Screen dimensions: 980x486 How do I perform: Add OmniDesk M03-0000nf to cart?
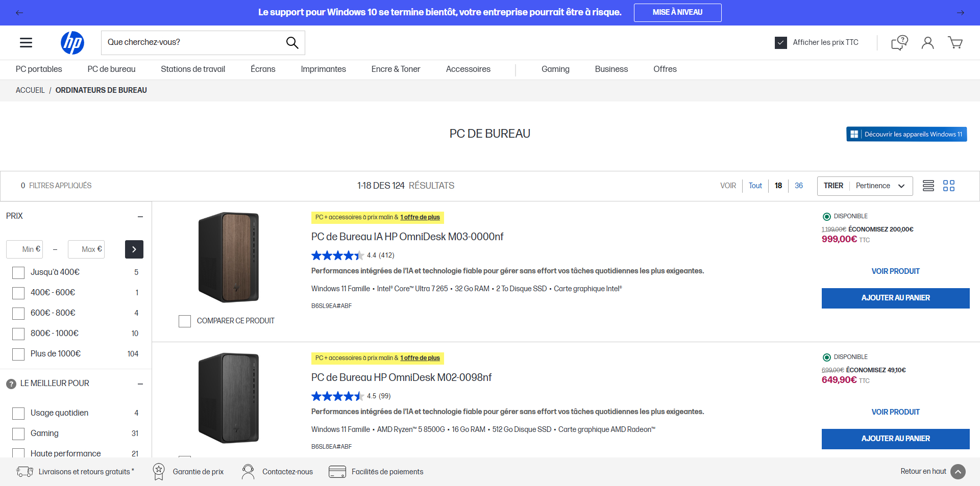coord(895,298)
